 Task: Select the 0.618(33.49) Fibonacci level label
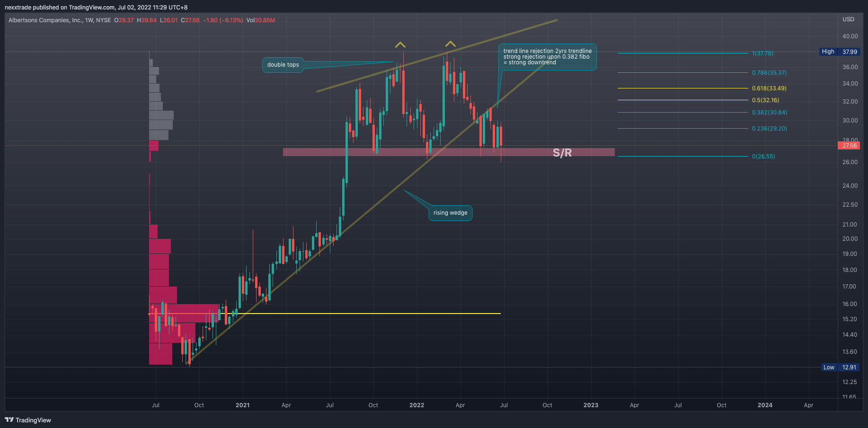click(769, 88)
